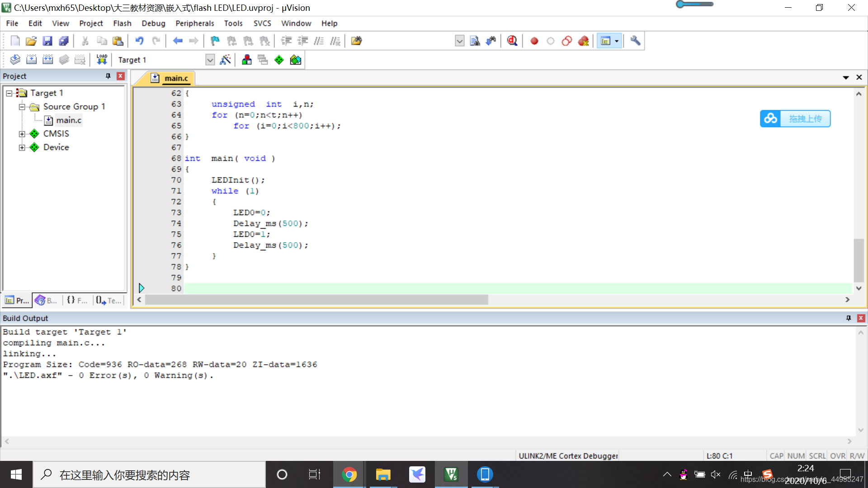Click line 80 in code editor
868x488 pixels.
[518, 288]
